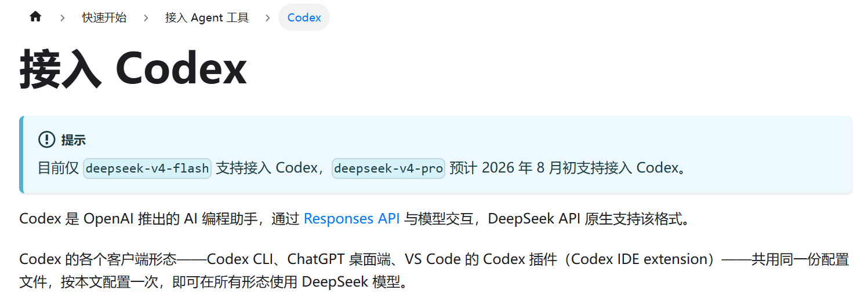Image resolution: width=868 pixels, height=297 pixels.
Task: Click the deepseek-v4-pro code label
Action: click(388, 168)
